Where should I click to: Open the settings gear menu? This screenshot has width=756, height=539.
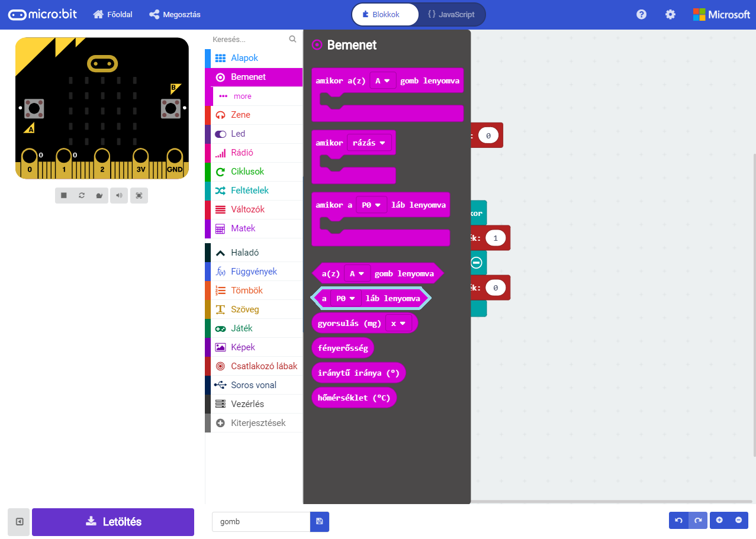click(670, 15)
